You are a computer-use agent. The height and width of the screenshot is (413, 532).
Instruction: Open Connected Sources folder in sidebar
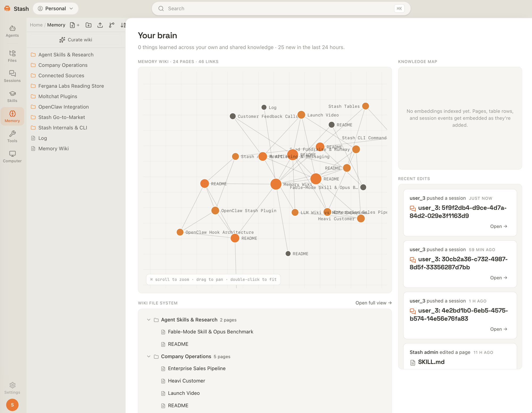tap(61, 75)
